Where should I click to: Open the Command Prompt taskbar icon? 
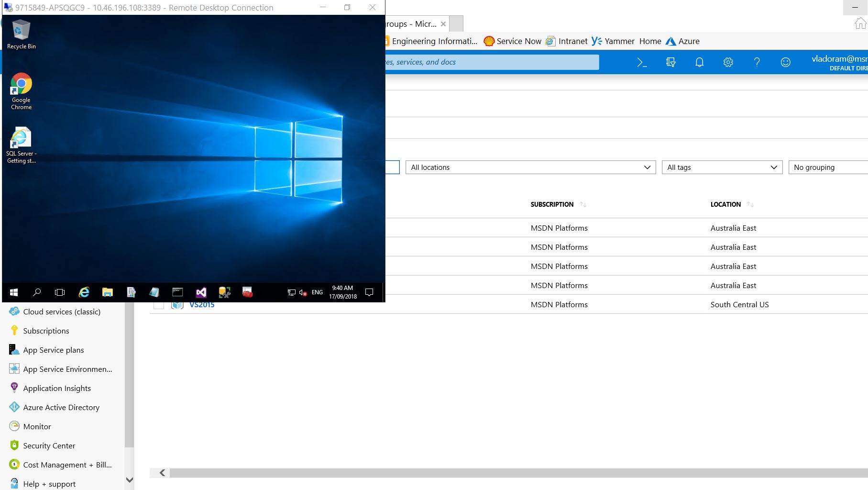(177, 292)
